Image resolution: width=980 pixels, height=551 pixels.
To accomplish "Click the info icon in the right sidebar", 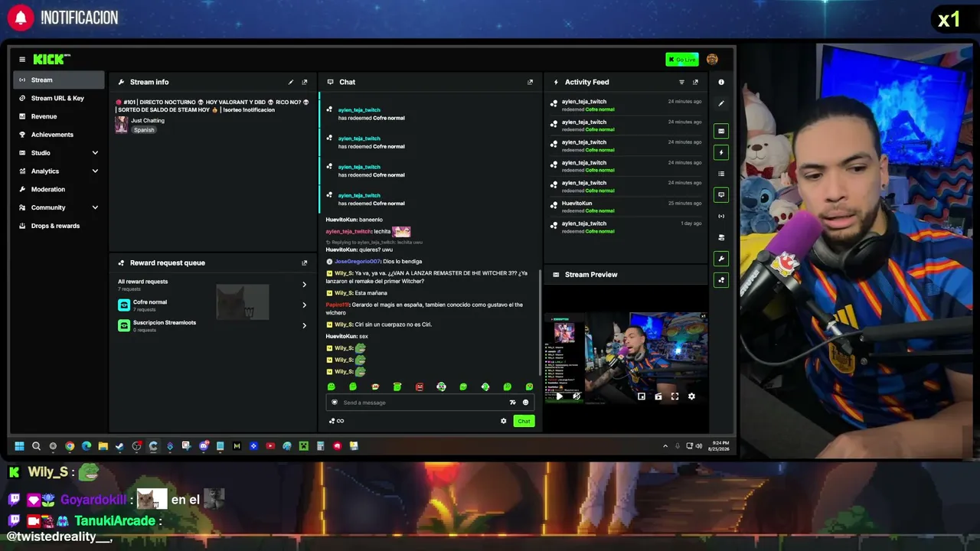I will (720, 82).
